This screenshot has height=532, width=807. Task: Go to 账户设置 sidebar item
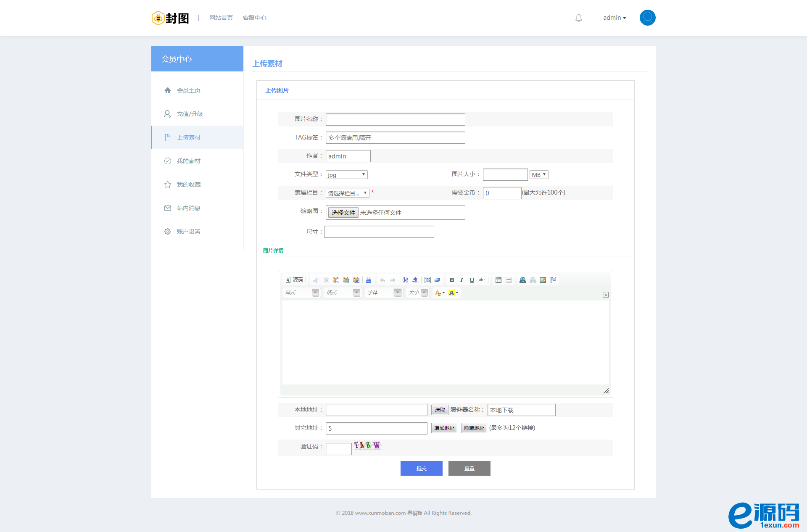click(x=188, y=232)
